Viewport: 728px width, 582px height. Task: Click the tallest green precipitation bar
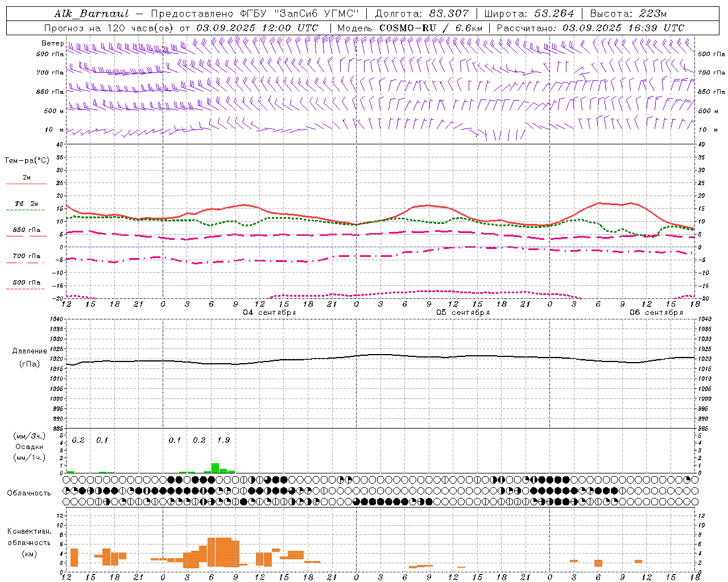point(215,468)
